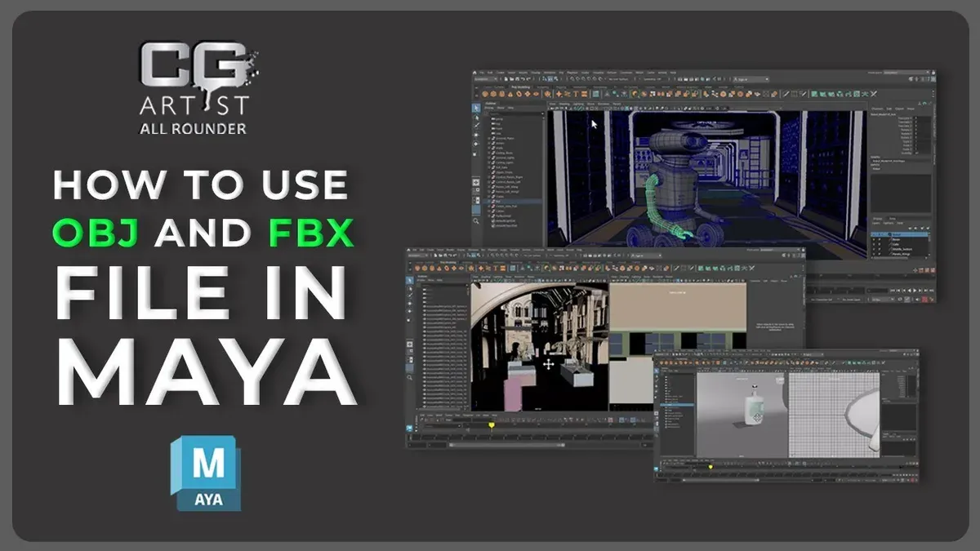
Task: Open the Shading menu of robot viewport
Action: [x=564, y=104]
